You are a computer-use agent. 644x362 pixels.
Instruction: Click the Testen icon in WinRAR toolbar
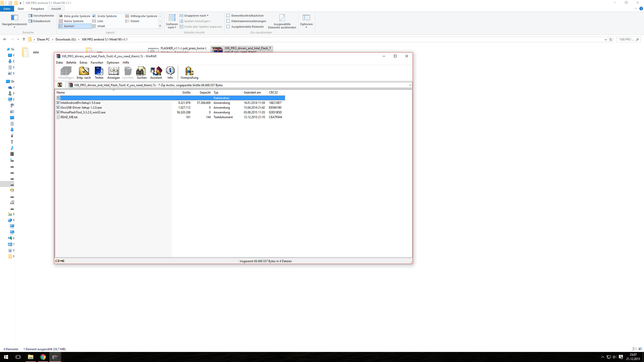[99, 73]
